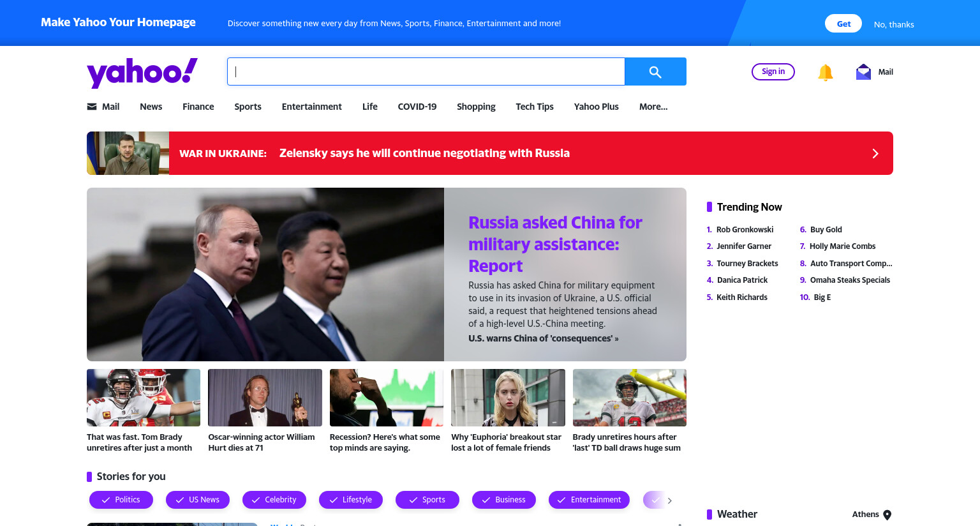Toggle the Celebrity topic chip
The width and height of the screenshot is (980, 526).
point(274,500)
